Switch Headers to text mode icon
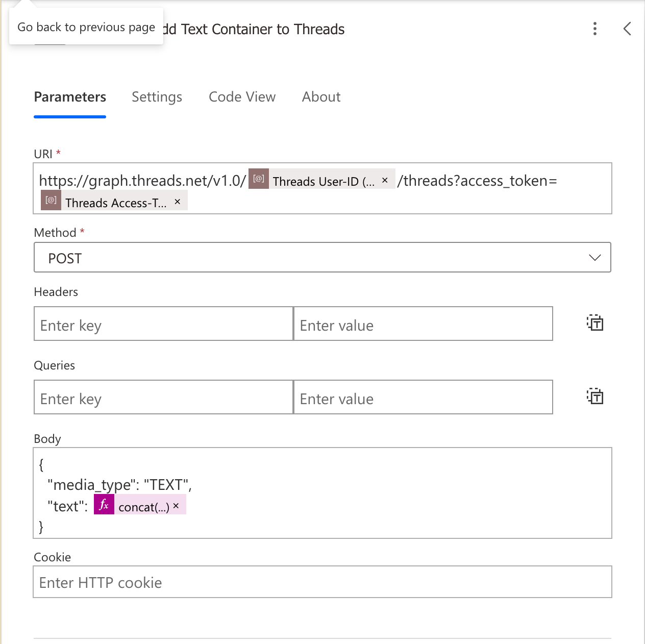645x644 pixels. (x=594, y=323)
